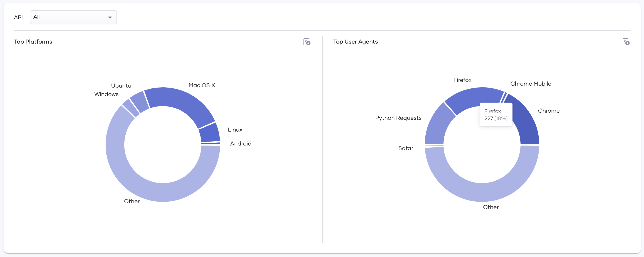Viewport: 644px width, 257px height.
Task: Click the API dropdown arrow
Action: coord(110,17)
